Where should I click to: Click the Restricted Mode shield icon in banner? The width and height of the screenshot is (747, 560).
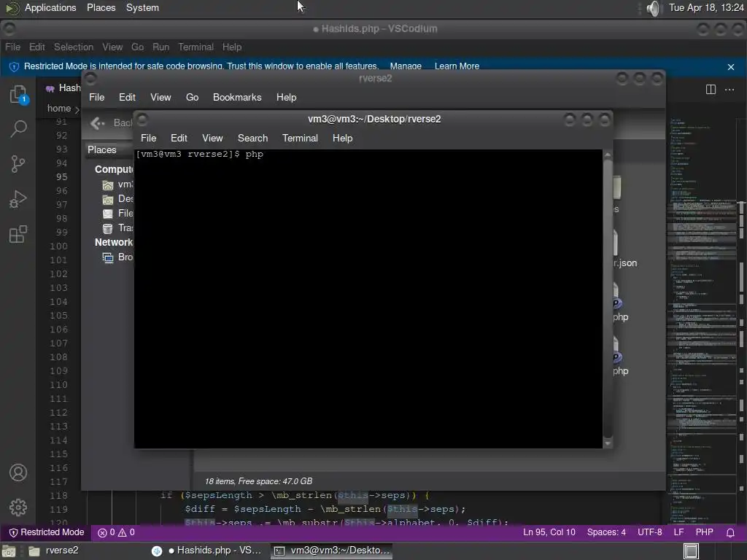14,66
